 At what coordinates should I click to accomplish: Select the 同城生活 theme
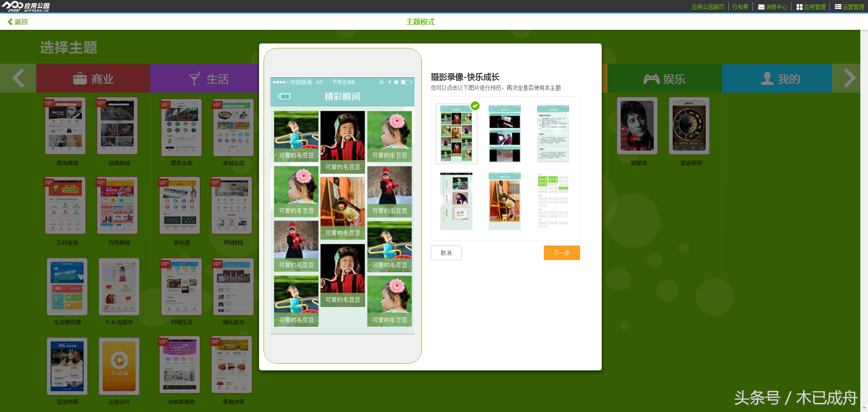(181, 287)
